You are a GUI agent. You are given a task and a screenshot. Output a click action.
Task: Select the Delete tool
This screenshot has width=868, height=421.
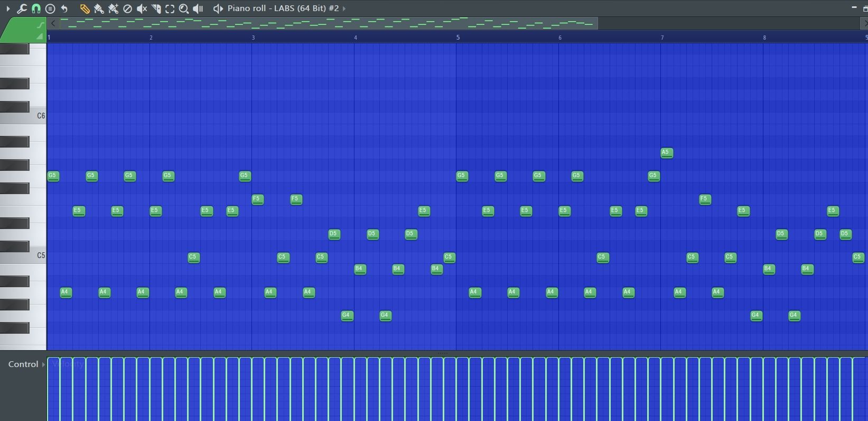(127, 8)
